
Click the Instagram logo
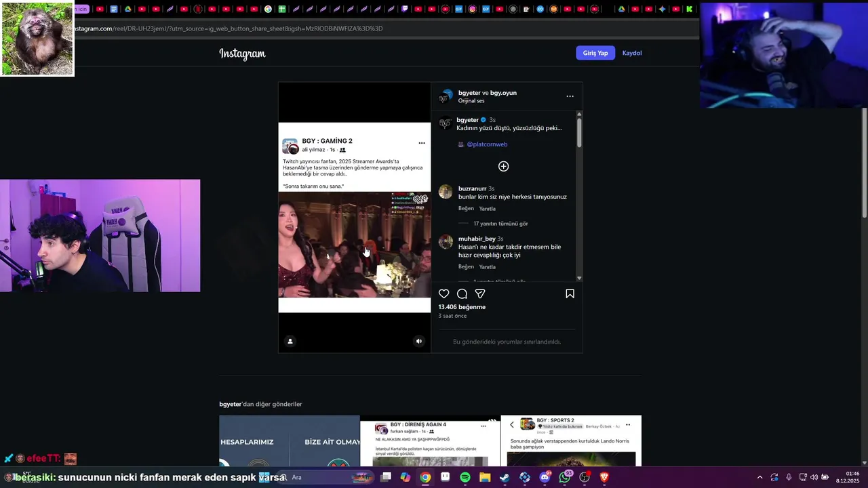pyautogui.click(x=242, y=54)
